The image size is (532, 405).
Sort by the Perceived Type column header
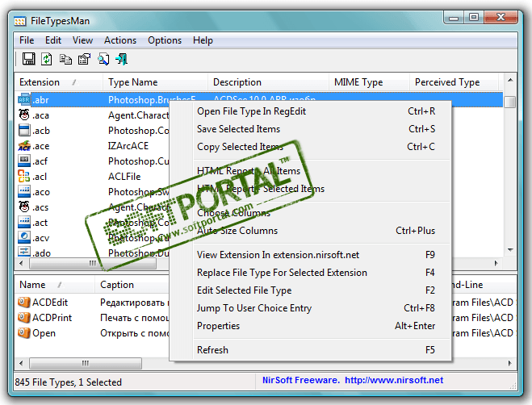pos(455,82)
